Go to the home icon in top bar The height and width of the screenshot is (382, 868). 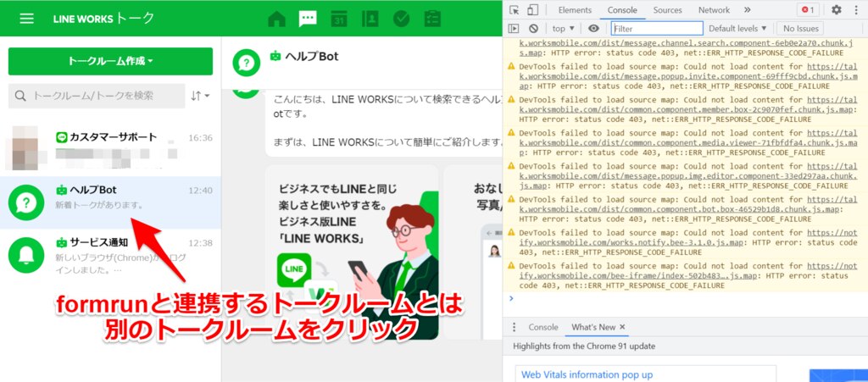[277, 19]
